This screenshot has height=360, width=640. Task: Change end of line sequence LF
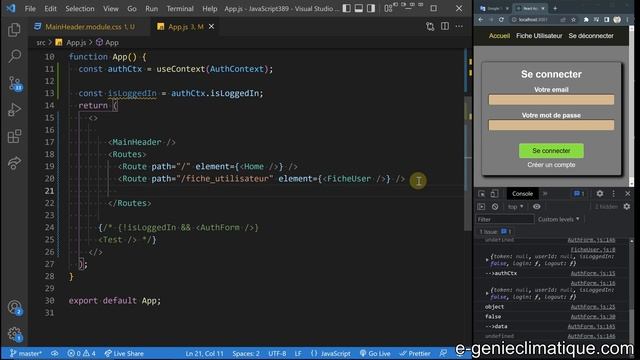point(298,353)
